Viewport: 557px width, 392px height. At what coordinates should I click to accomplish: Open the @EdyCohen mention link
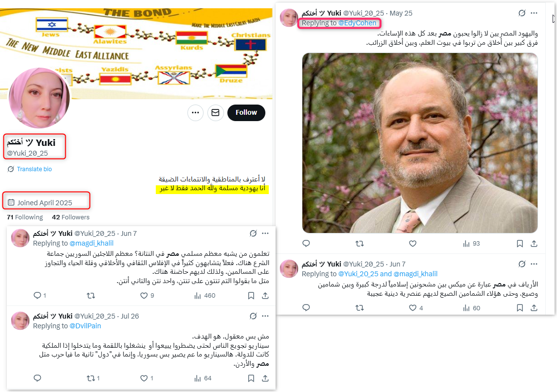[x=357, y=23]
